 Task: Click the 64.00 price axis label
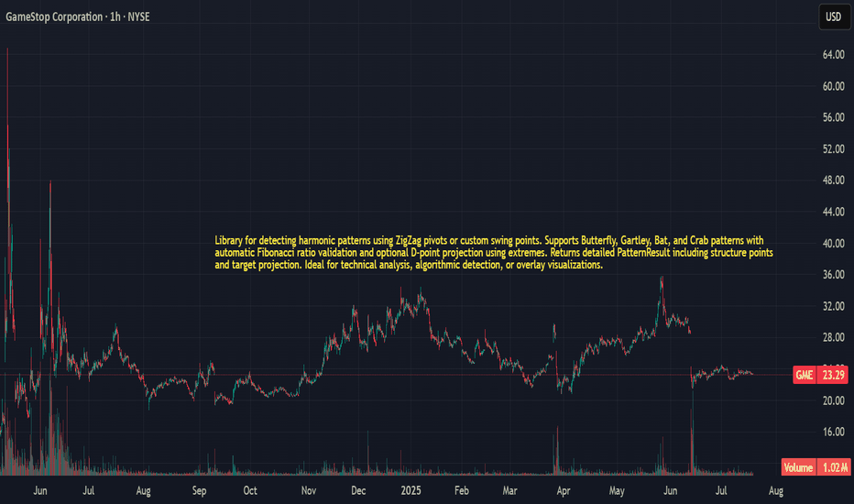click(833, 54)
